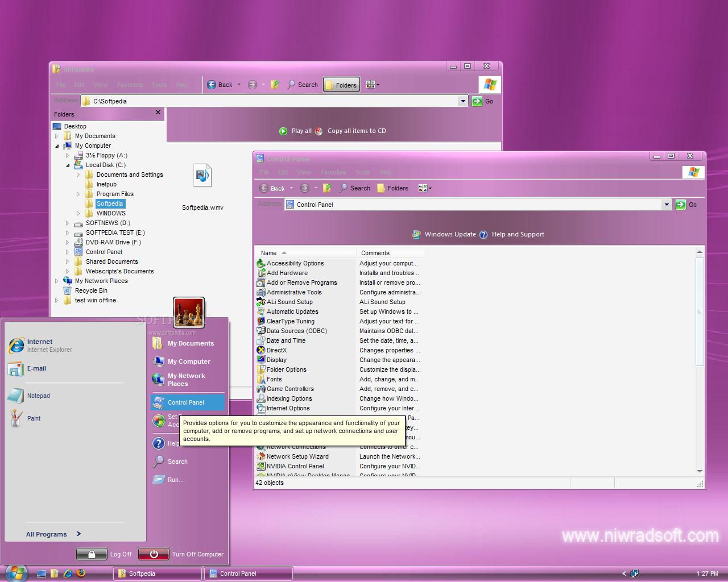Image resolution: width=728 pixels, height=582 pixels.
Task: Click Turn Off Computer button
Action: tap(181, 554)
